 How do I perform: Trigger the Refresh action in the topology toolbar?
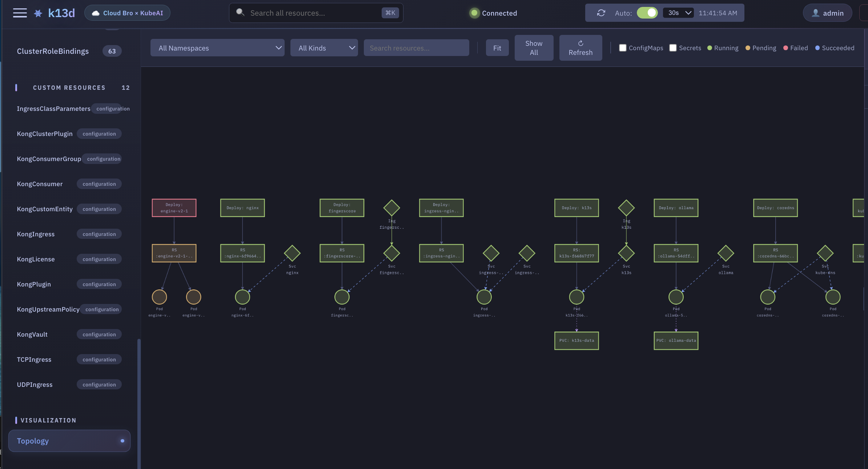580,48
